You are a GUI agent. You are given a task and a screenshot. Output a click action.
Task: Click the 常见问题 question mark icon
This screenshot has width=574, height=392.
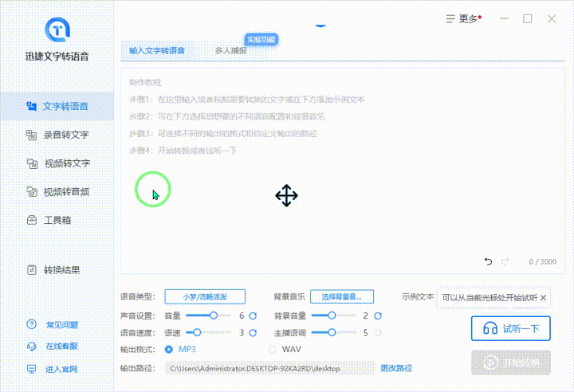click(31, 324)
